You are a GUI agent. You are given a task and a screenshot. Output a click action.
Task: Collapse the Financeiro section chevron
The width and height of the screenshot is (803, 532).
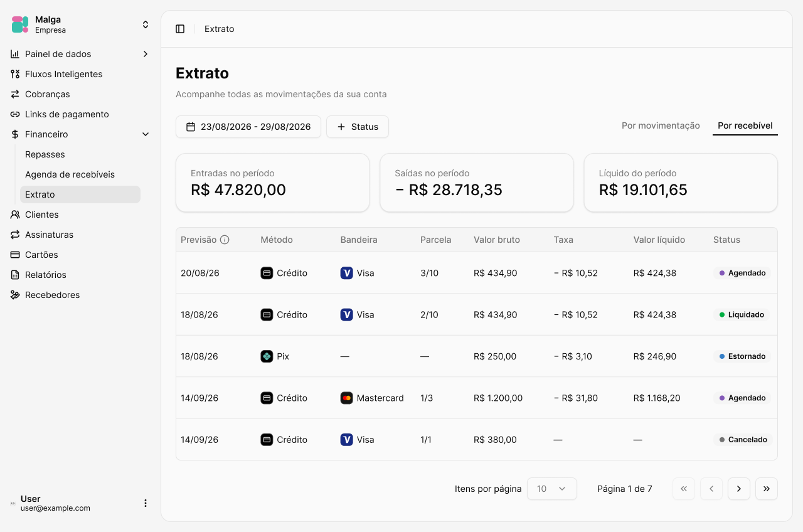point(146,134)
